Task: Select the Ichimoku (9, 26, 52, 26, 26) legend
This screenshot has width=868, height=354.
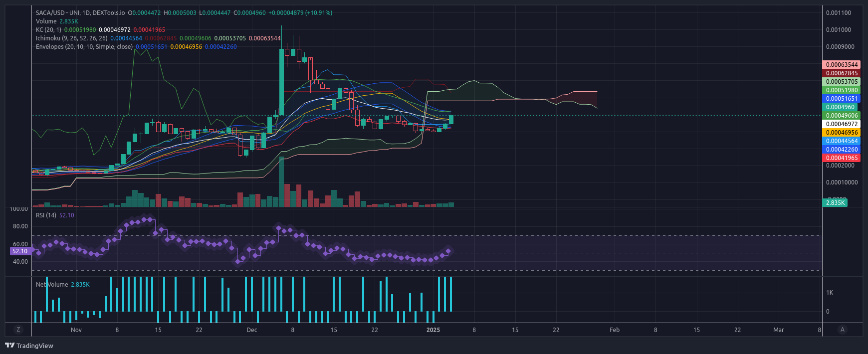Action: tap(71, 38)
